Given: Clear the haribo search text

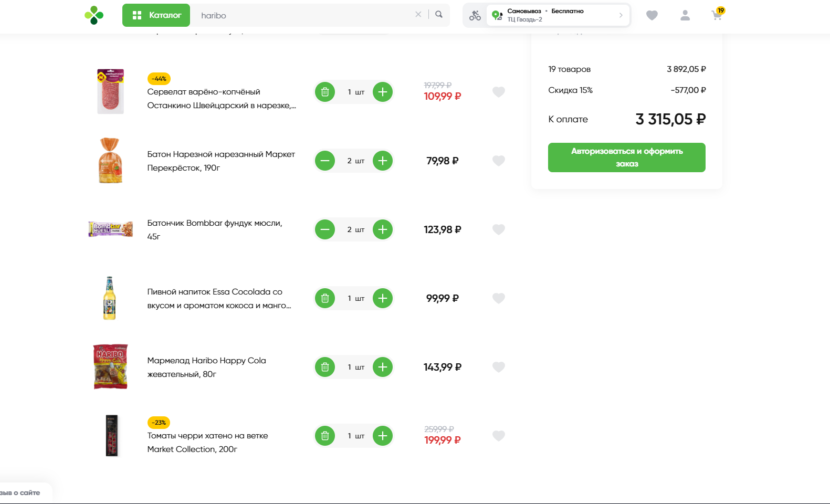Looking at the screenshot, I should 418,15.
